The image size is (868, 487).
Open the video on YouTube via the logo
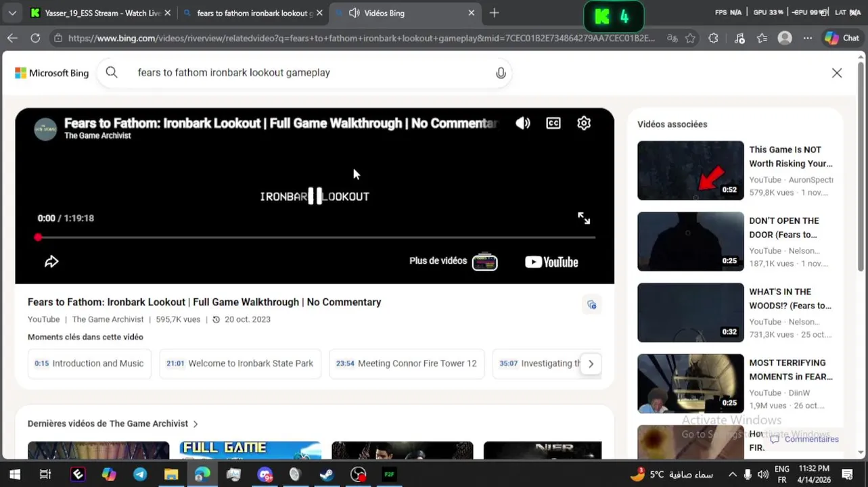551,262
